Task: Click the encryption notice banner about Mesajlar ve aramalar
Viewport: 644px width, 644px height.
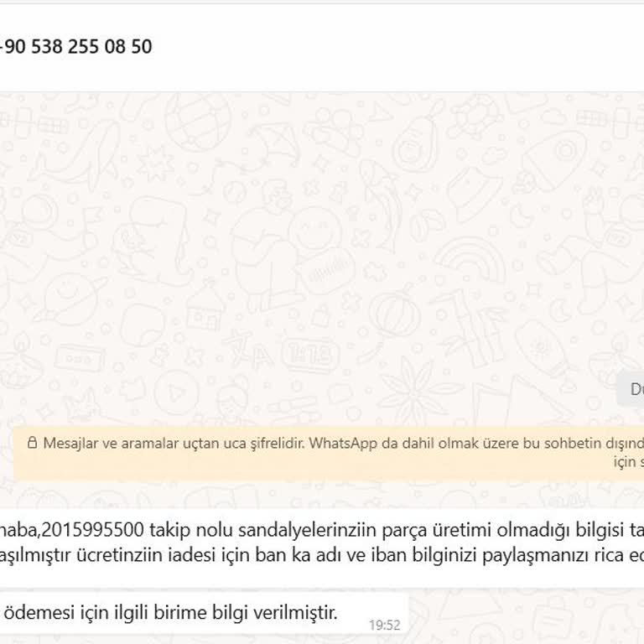Action: (329, 453)
